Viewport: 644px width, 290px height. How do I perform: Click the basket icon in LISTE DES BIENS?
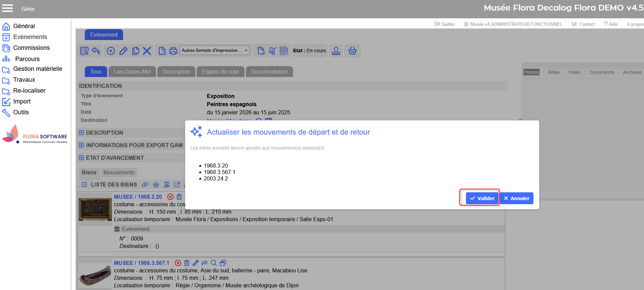(x=156, y=185)
